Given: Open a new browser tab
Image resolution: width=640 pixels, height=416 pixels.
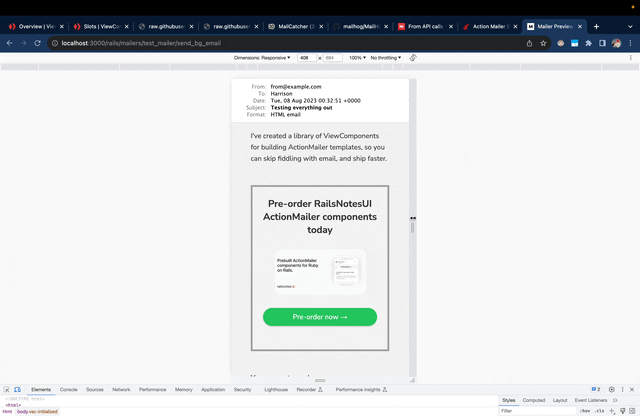Looking at the screenshot, I should [596, 27].
